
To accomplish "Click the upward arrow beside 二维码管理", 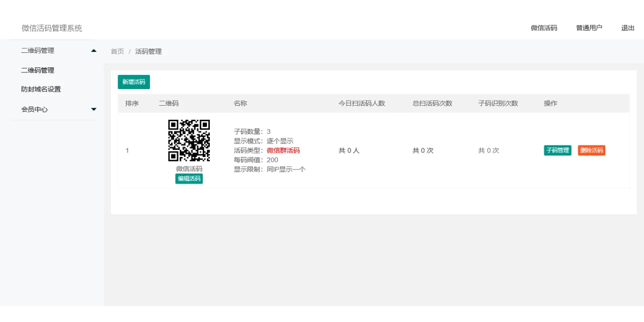I will pos(93,50).
